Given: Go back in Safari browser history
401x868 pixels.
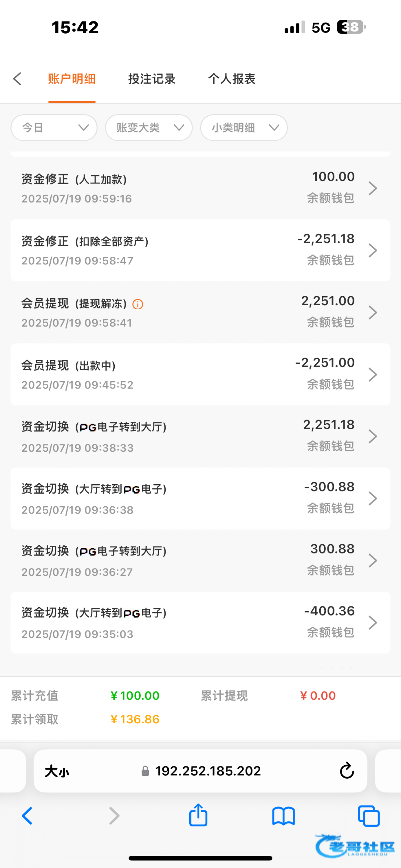Looking at the screenshot, I should pos(28,816).
